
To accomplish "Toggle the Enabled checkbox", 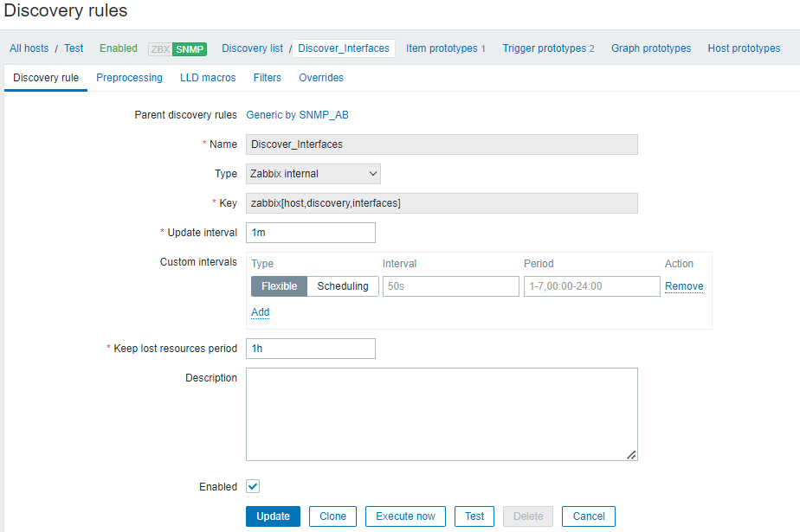I will (253, 487).
